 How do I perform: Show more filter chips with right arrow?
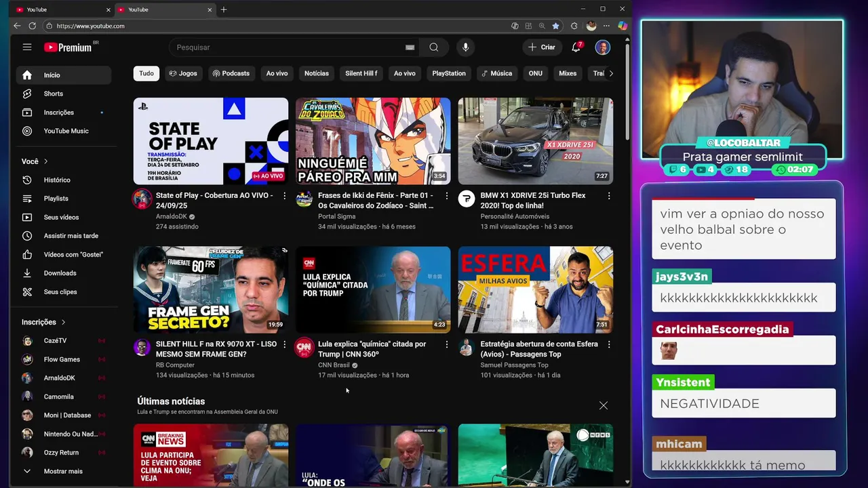pyautogui.click(x=611, y=73)
